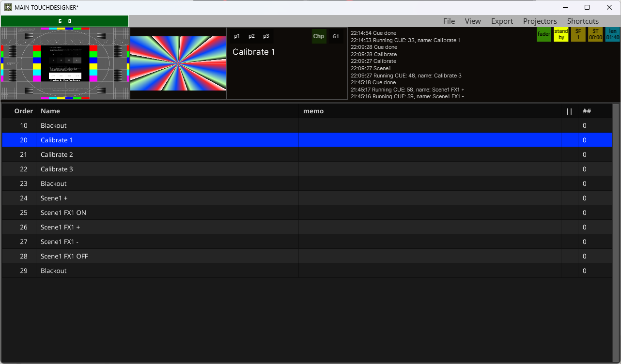Click the Order column header
The height and width of the screenshot is (364, 621).
point(24,111)
